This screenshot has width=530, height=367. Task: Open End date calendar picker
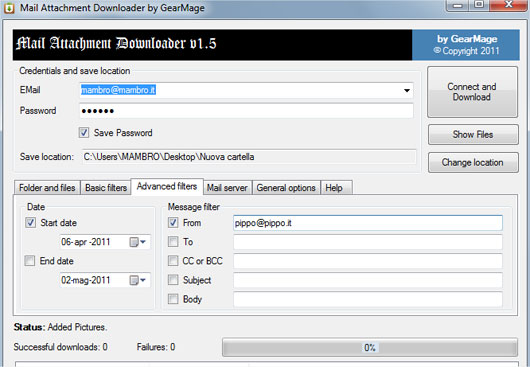pos(138,280)
